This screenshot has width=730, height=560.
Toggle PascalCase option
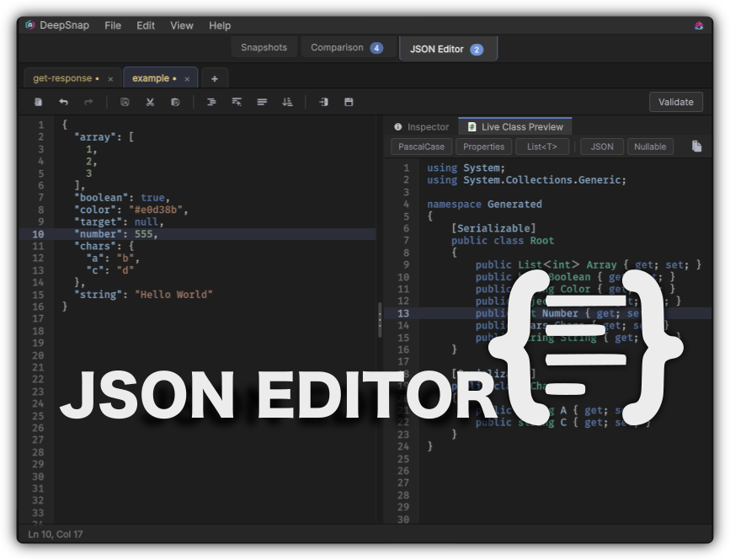(x=421, y=147)
